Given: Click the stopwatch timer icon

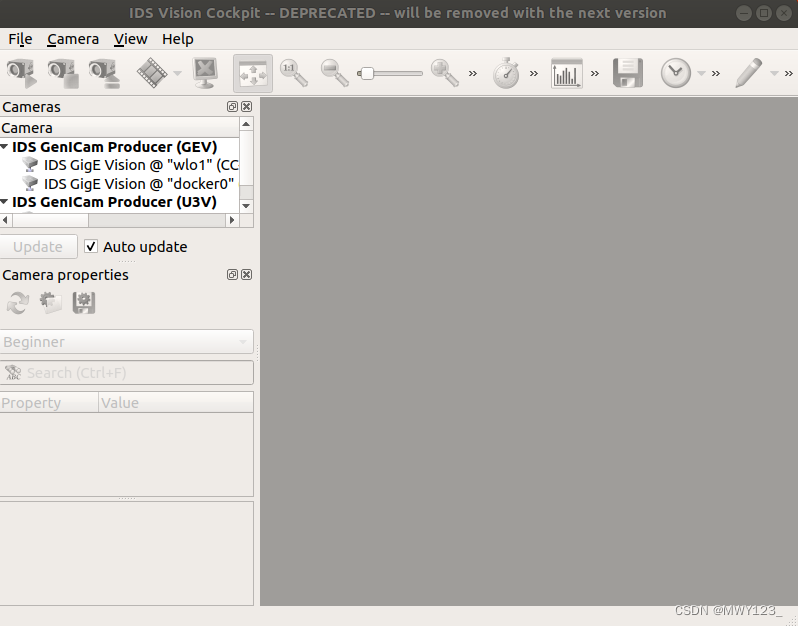Looking at the screenshot, I should pos(506,73).
